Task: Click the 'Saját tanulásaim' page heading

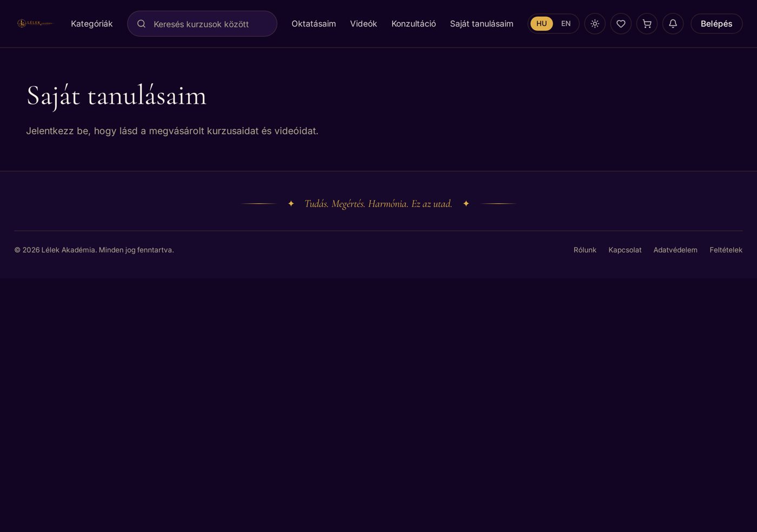Action: [116, 96]
